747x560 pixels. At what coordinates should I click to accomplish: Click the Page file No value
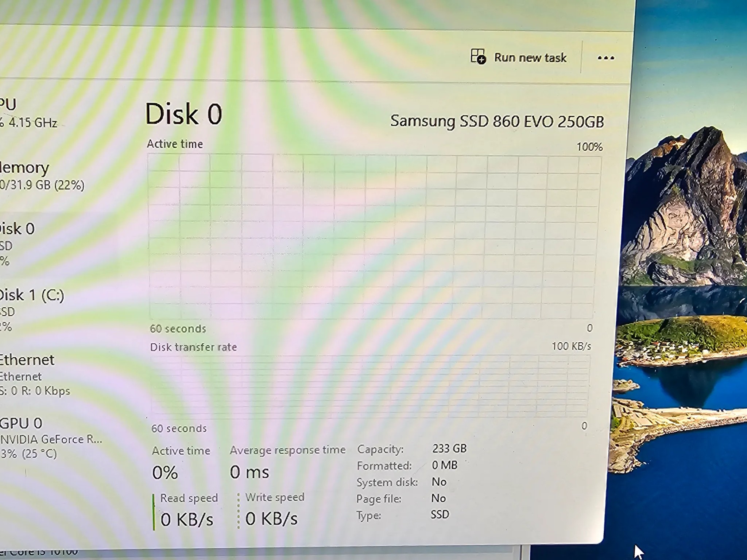point(438,498)
